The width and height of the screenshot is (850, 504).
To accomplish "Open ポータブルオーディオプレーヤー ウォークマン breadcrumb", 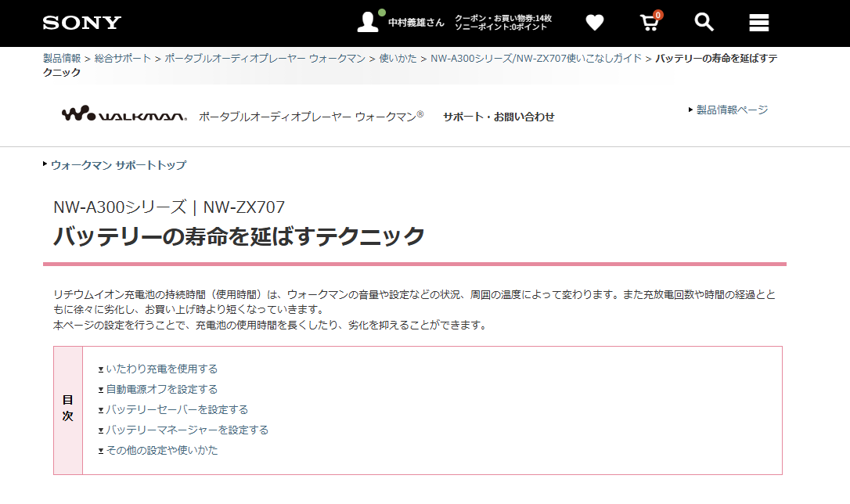I will point(265,58).
